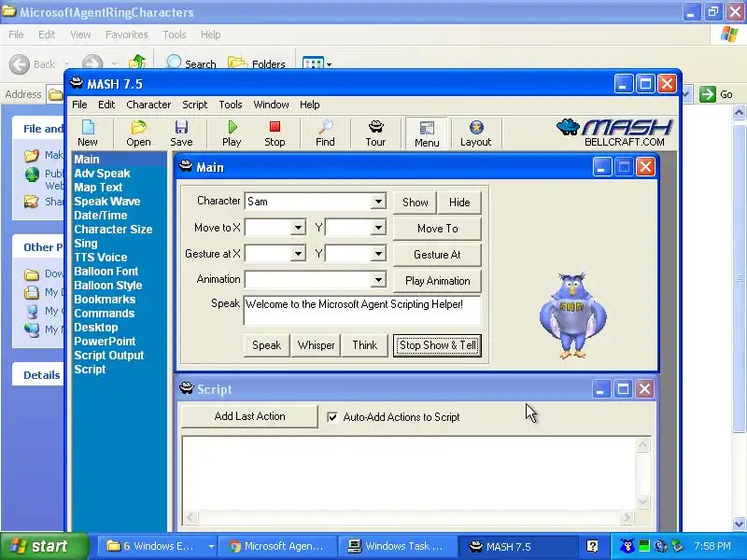747x560 pixels.
Task: Click the Show character button
Action: [415, 203]
